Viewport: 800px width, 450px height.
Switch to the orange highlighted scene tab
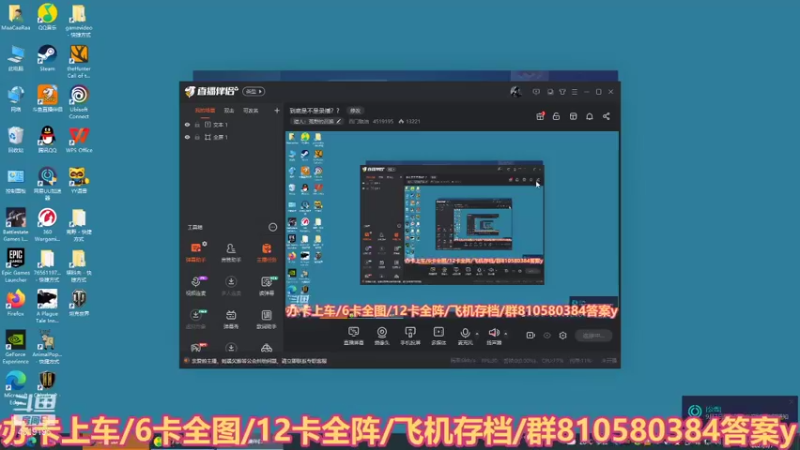[x=205, y=111]
